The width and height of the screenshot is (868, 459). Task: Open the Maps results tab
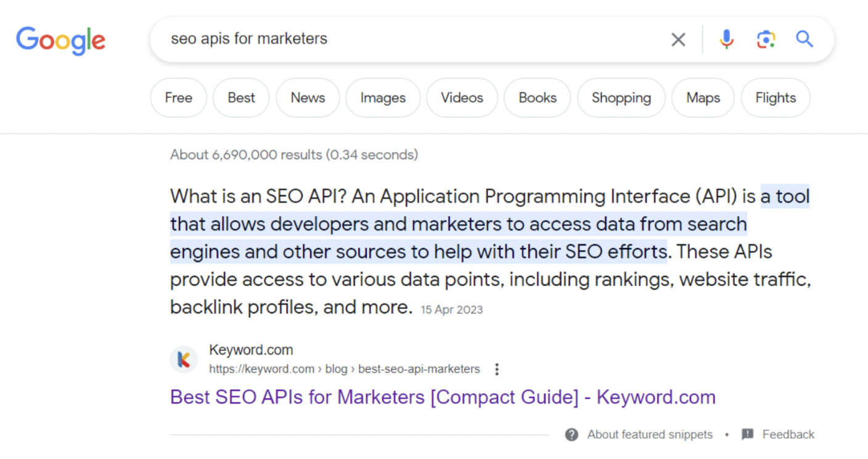click(x=703, y=97)
